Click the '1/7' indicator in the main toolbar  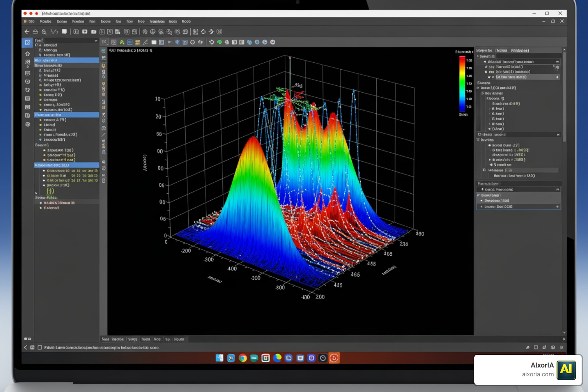[x=55, y=32]
